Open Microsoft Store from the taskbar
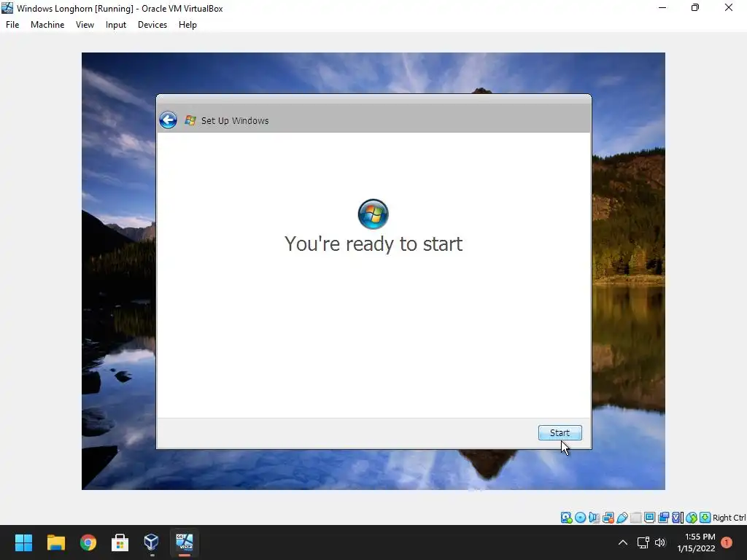 [x=120, y=542]
